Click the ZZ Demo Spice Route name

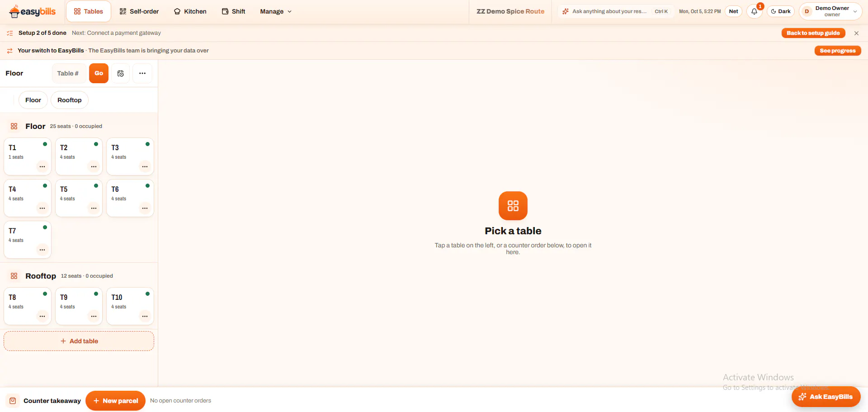(x=510, y=11)
